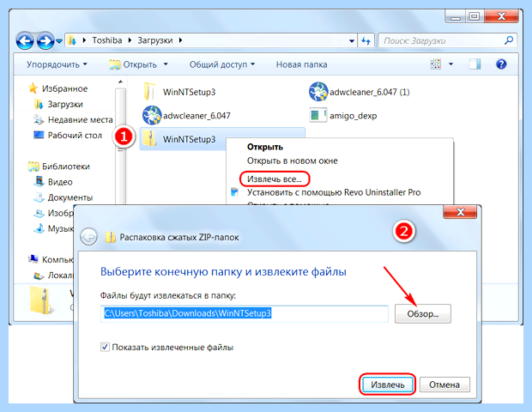This screenshot has height=412, width=532.
Task: Click the blue help question mark icon
Action: coord(501,64)
